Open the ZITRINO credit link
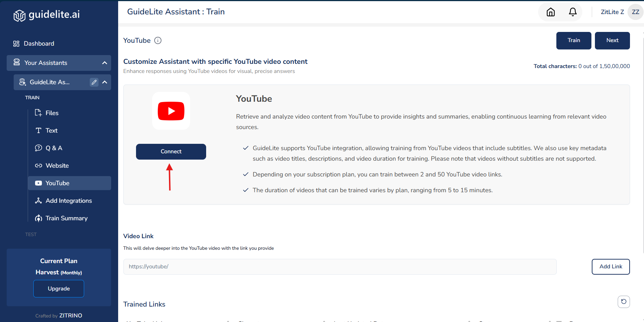This screenshot has width=644, height=322. coord(71,316)
